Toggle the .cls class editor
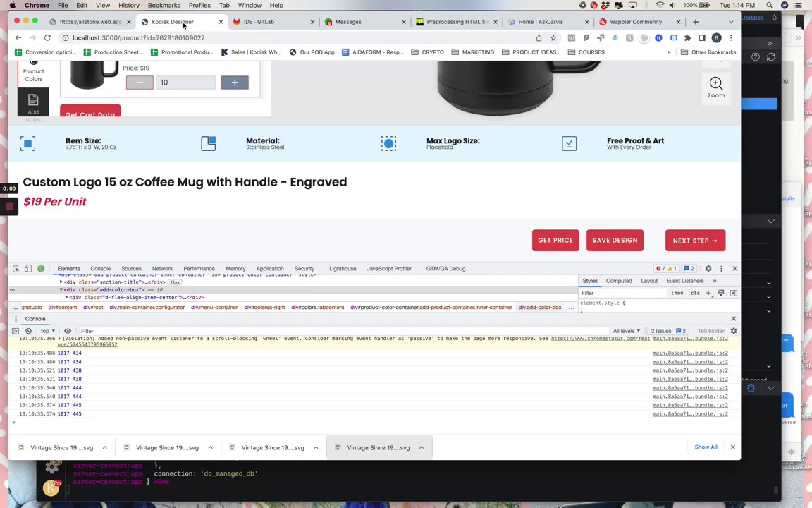 (x=694, y=293)
